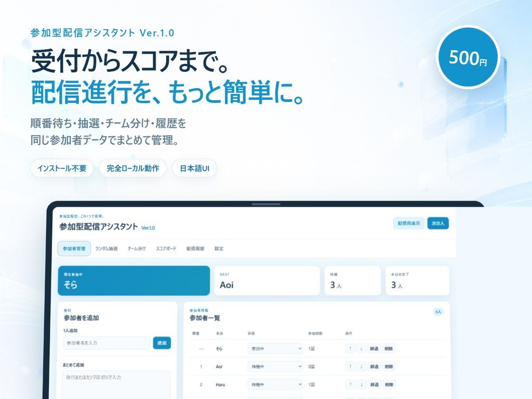Click the 500円 price badge
Screen dimensions: 532x399
(468, 57)
